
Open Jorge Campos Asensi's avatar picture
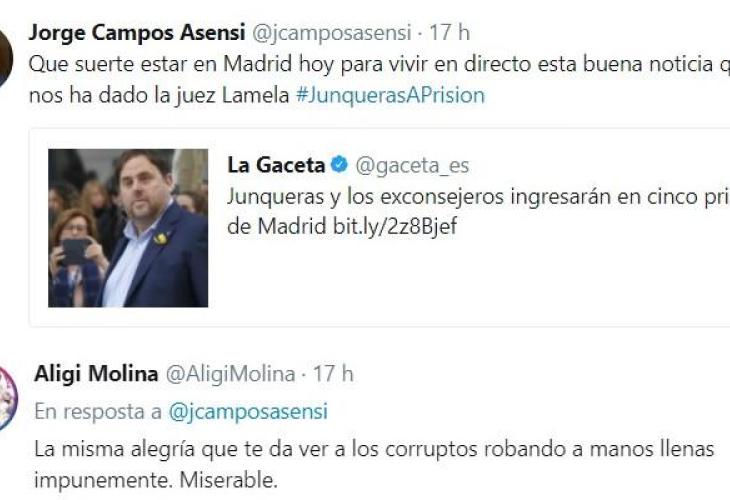[x=6, y=58]
